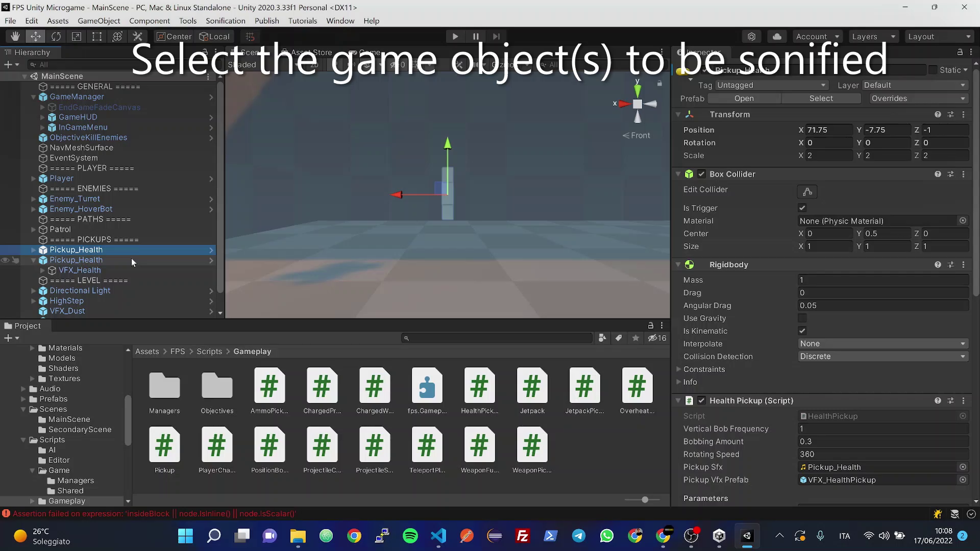This screenshot has width=980, height=551.
Task: Click the Play button in toolbar
Action: (x=455, y=36)
